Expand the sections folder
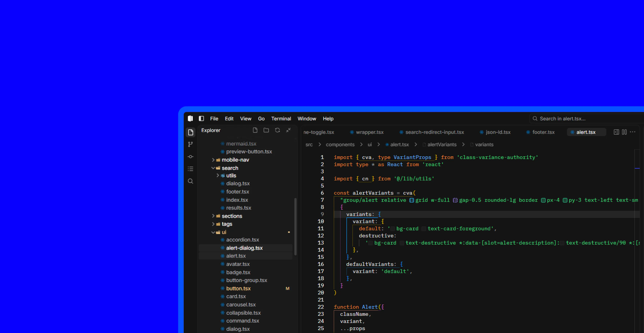Viewport: 644px width, 333px height. 213,216
